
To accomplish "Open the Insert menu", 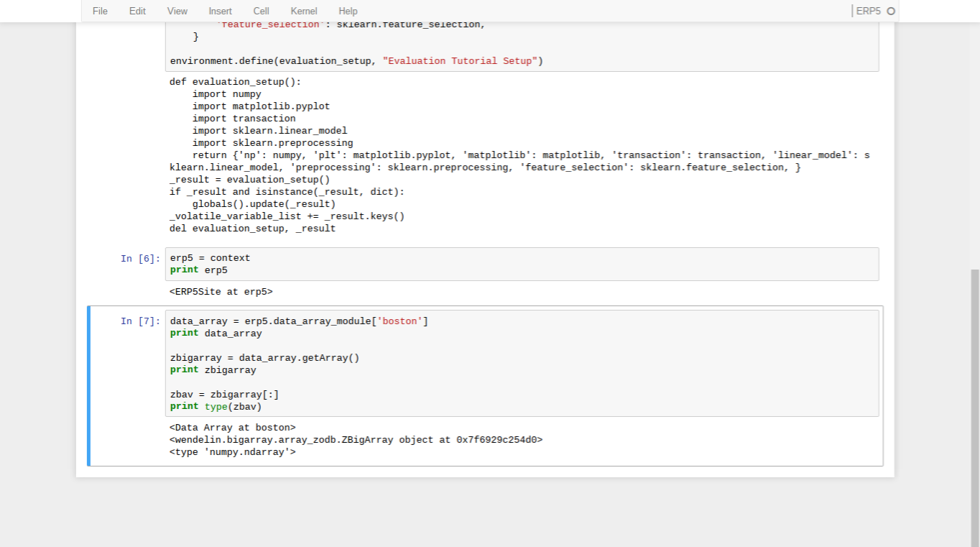I will 220,11.
